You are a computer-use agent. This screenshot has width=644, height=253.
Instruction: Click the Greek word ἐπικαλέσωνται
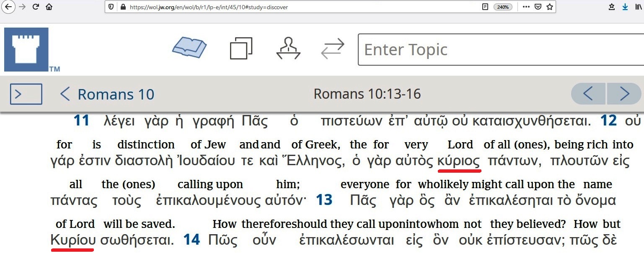347,241
